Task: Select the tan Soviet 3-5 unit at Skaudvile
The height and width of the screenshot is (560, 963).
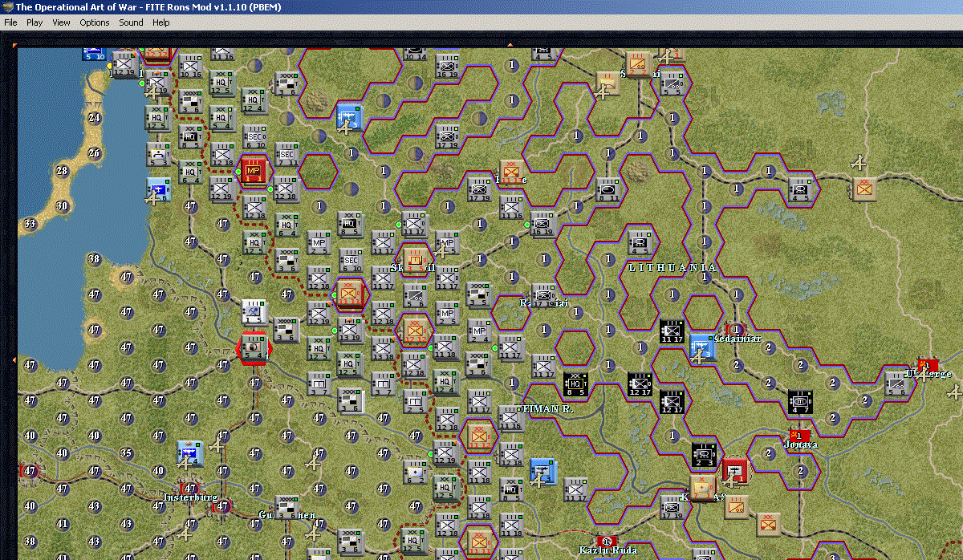Action: pos(415,259)
